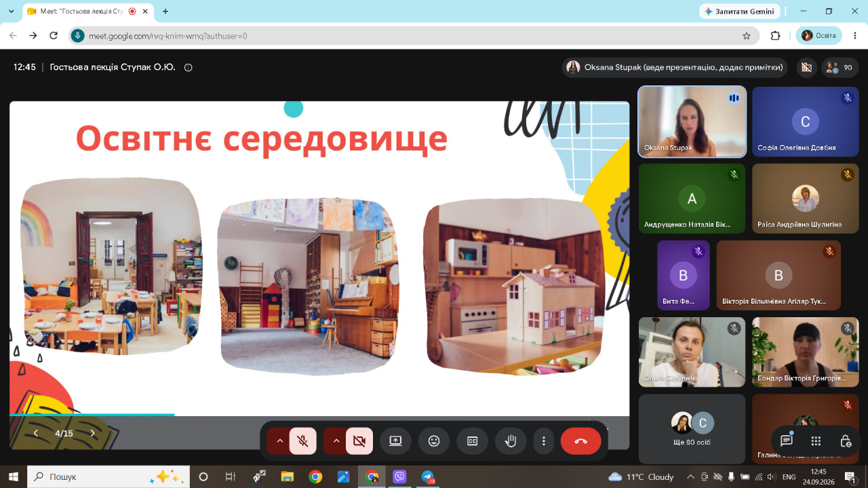The height and width of the screenshot is (488, 868).
Task: Go to the previous slide
Action: coord(36,433)
